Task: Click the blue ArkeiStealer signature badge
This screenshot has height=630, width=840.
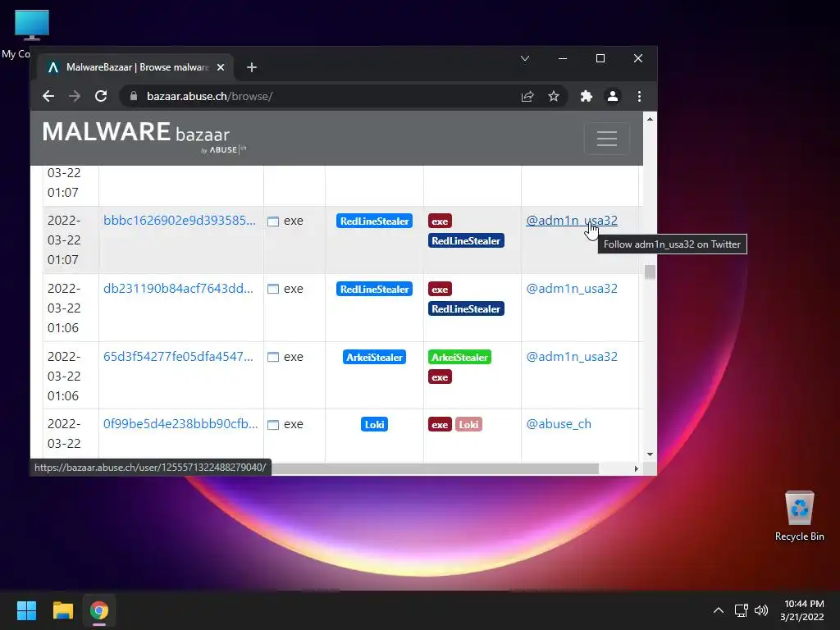Action: tap(374, 357)
